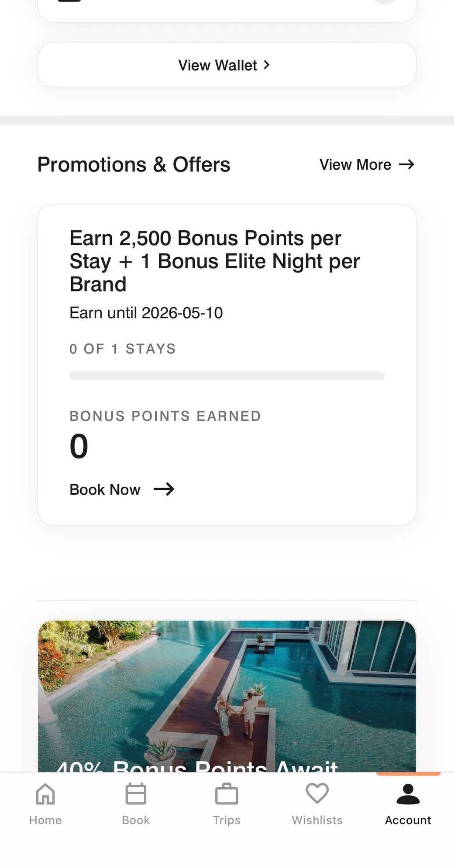The width and height of the screenshot is (454, 868).
Task: Tap the Book calendar icon
Action: [136, 793]
